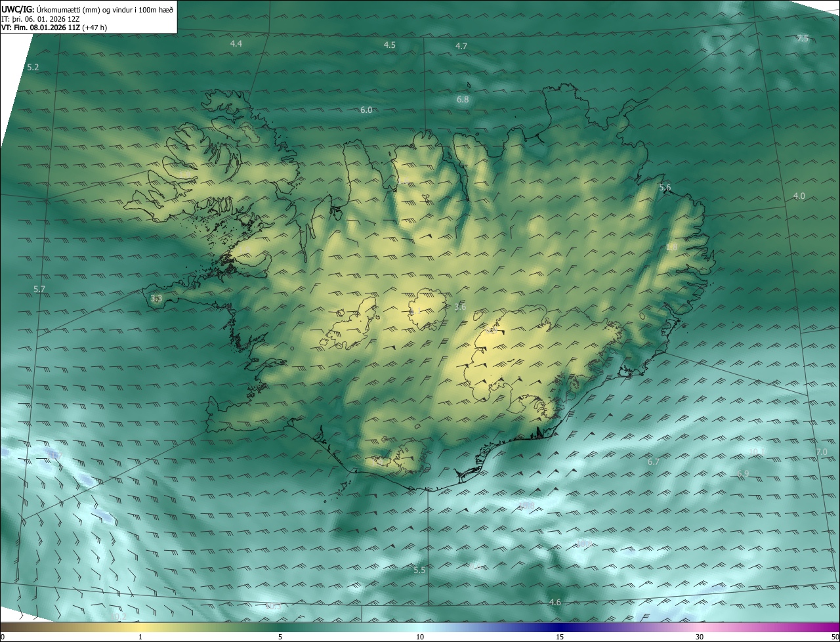
Task: Click the map value 6.9
Action: coord(743,473)
